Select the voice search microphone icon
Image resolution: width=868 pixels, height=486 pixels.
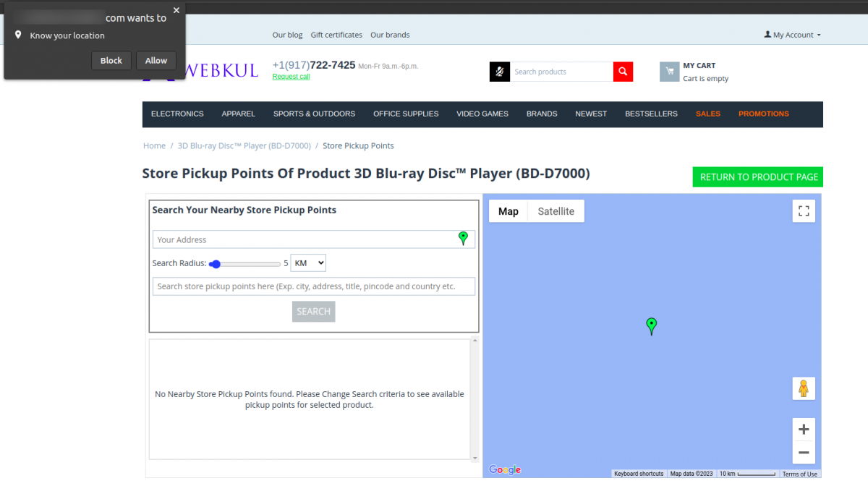point(499,72)
